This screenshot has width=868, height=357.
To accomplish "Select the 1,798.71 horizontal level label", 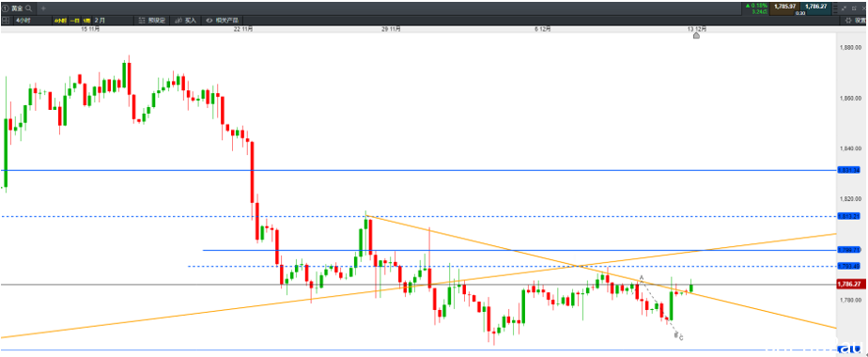I will point(848,250).
